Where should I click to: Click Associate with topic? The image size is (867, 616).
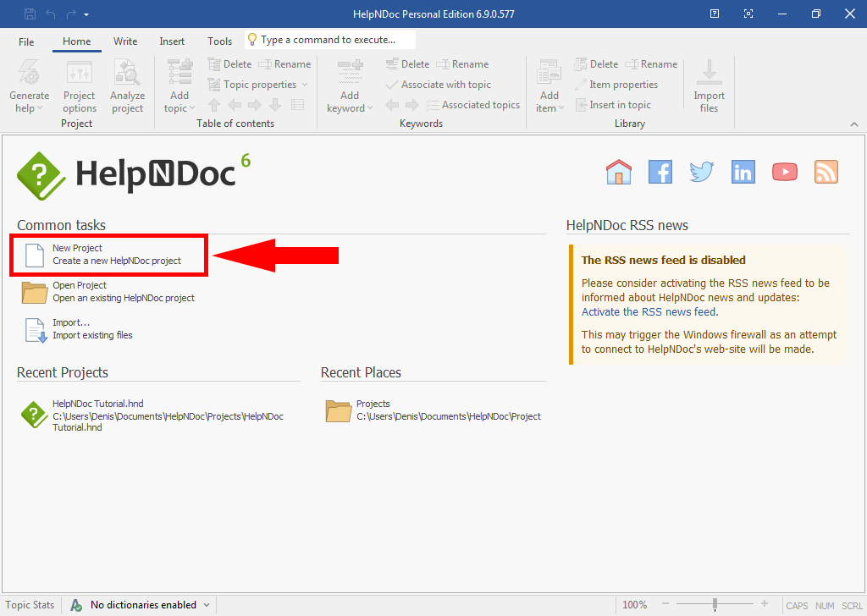tap(438, 85)
